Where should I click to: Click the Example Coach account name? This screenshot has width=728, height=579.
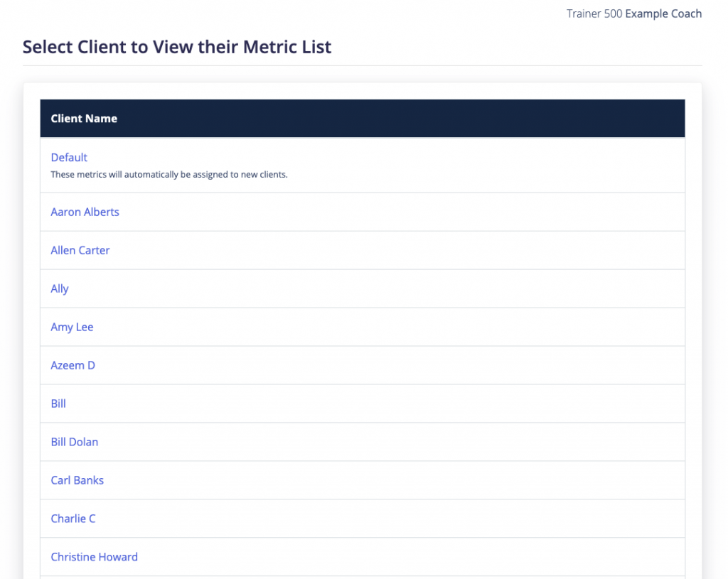click(663, 14)
